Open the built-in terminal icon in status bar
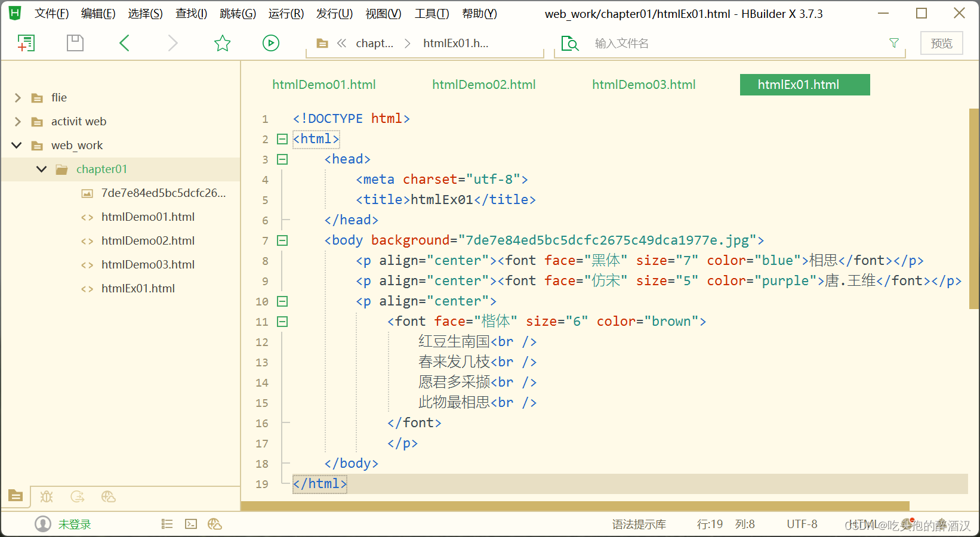Image resolution: width=980 pixels, height=537 pixels. tap(190, 523)
